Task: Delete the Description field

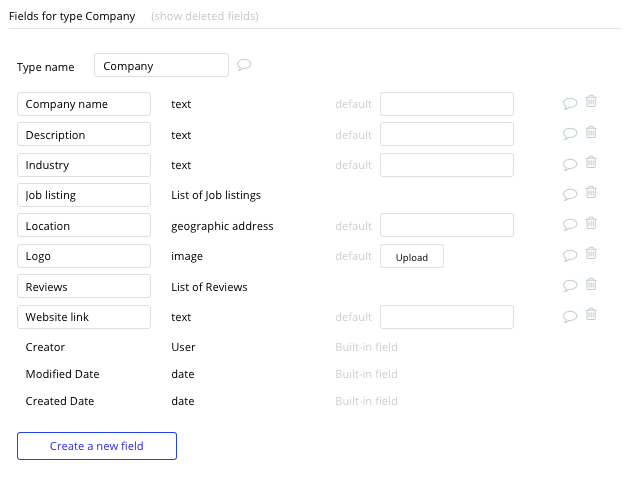Action: pyautogui.click(x=591, y=132)
